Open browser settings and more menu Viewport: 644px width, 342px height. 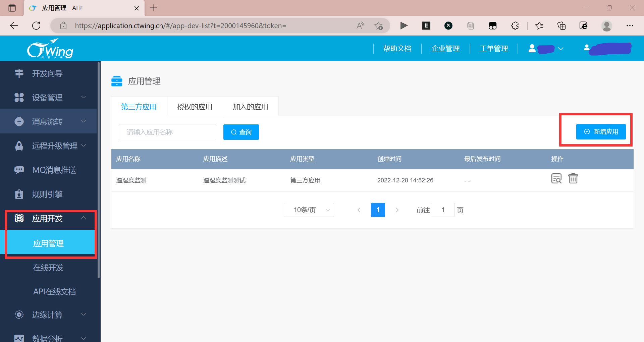tap(630, 26)
